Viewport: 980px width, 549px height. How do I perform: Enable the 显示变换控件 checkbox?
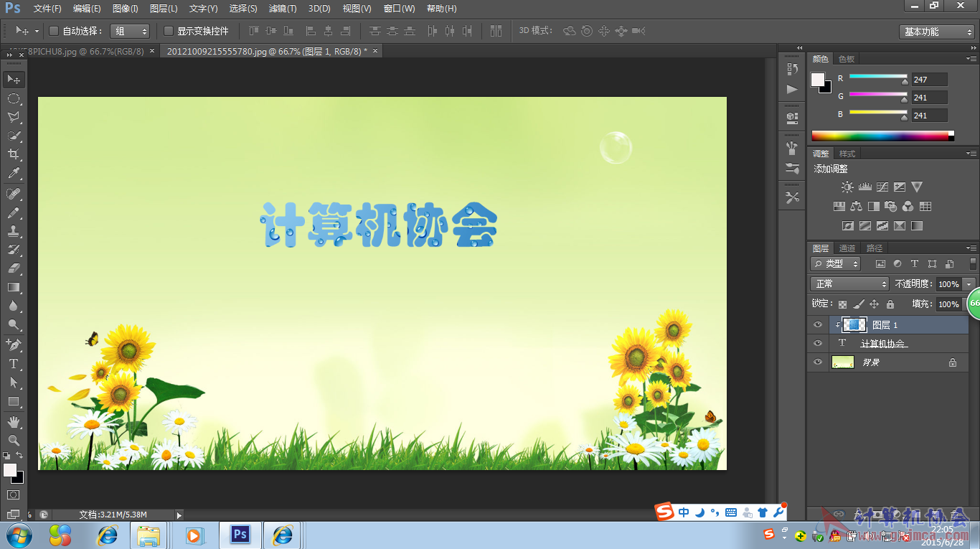[x=169, y=31]
